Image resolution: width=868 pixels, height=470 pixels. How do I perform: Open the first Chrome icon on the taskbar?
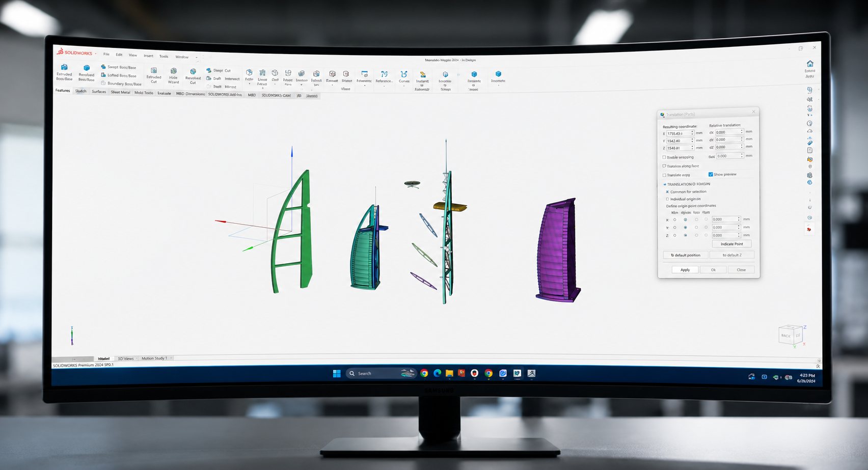(x=424, y=373)
